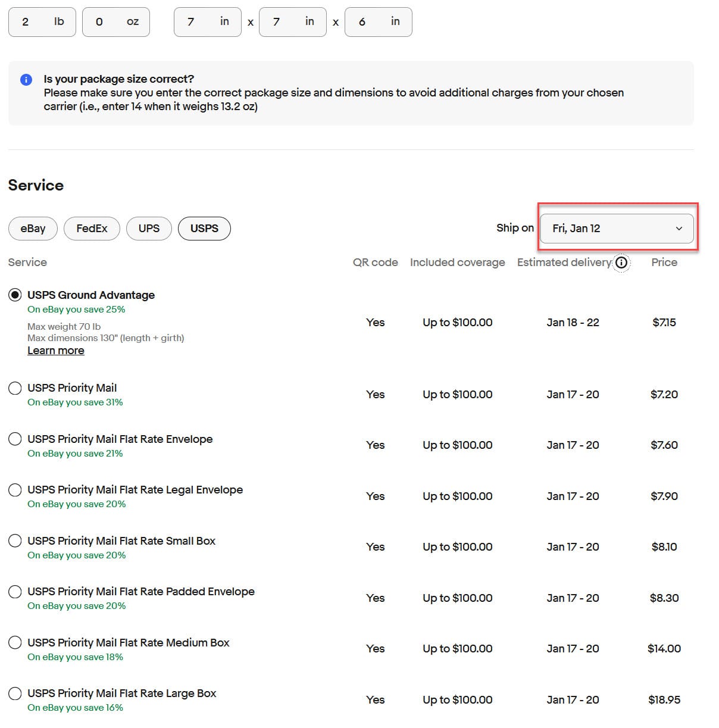Click the $7.15 Ground Advantage price
The width and height of the screenshot is (719, 728).
[x=664, y=323]
